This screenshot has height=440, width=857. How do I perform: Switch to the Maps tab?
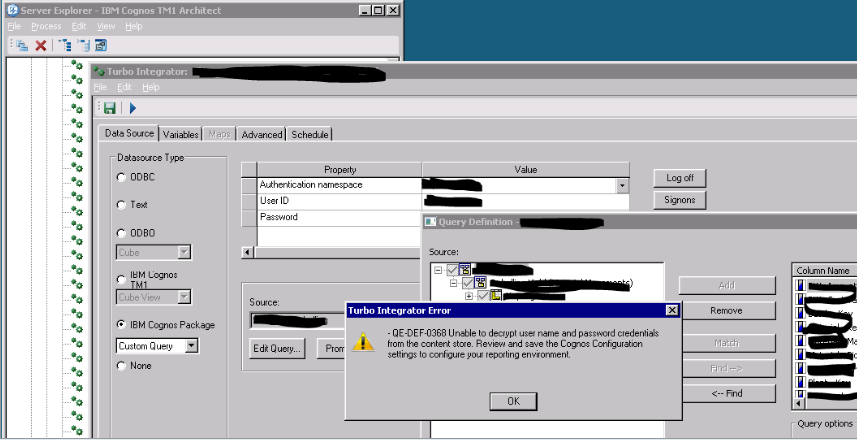tap(219, 134)
